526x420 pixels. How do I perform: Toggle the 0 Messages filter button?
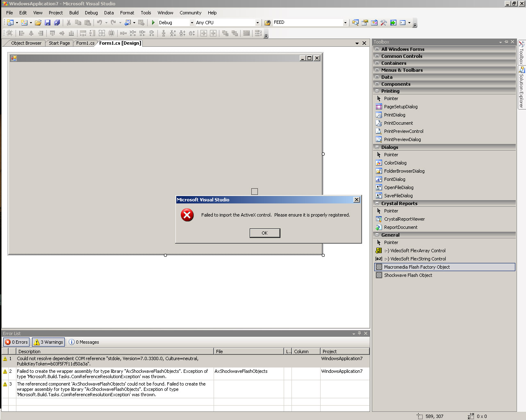(x=84, y=342)
